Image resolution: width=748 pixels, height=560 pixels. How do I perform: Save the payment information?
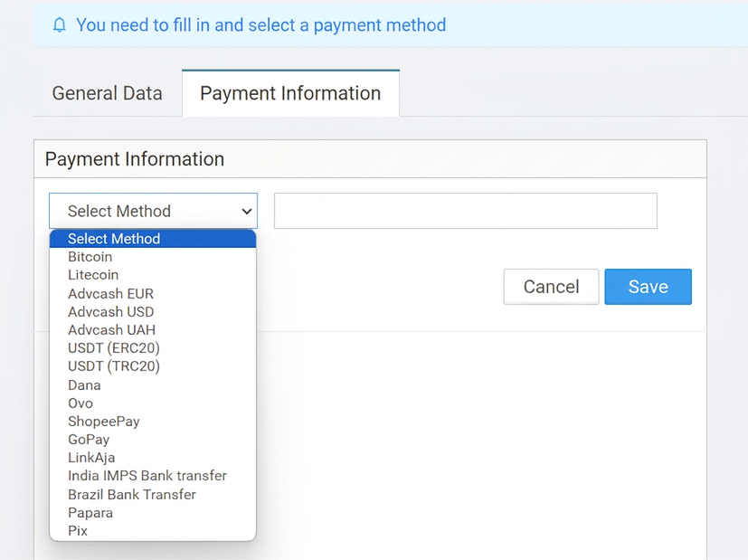pos(648,287)
